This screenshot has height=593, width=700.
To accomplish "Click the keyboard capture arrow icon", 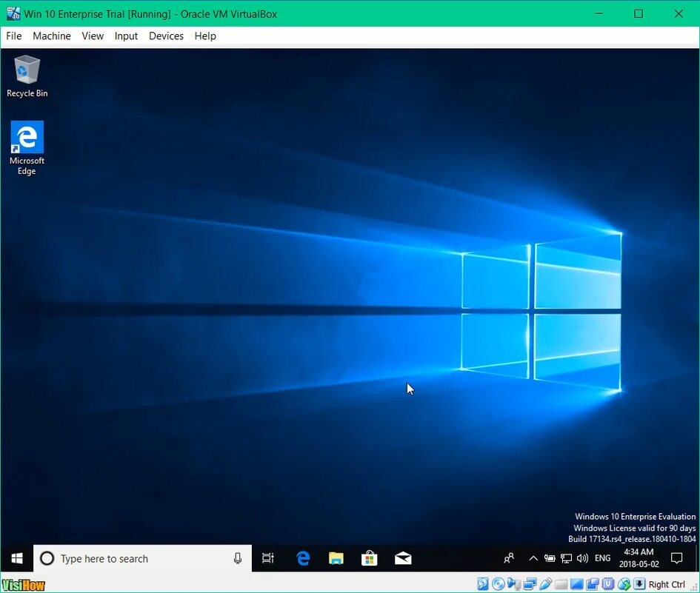I will pyautogui.click(x=639, y=584).
